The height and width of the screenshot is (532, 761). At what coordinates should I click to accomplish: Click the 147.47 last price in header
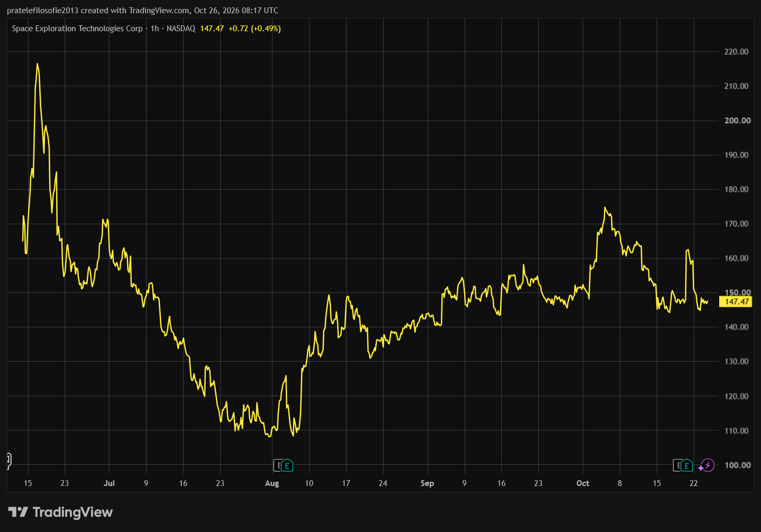(x=212, y=29)
